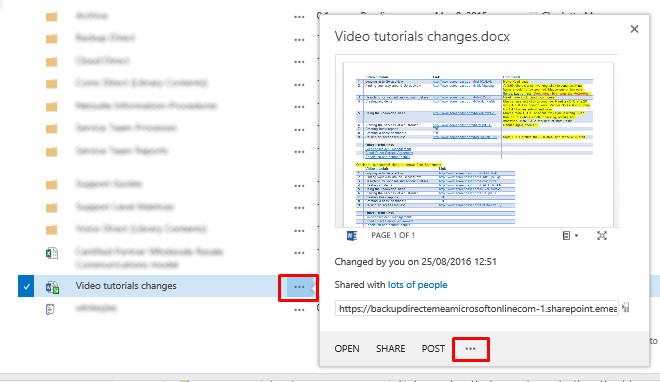This screenshot has height=382, width=660.
Task: Open ellipsis menu for Video tutorials changes row
Action: 299,287
